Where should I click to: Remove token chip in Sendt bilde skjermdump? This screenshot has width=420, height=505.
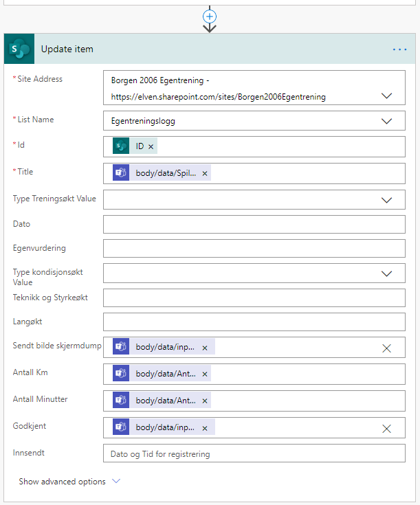pos(205,347)
